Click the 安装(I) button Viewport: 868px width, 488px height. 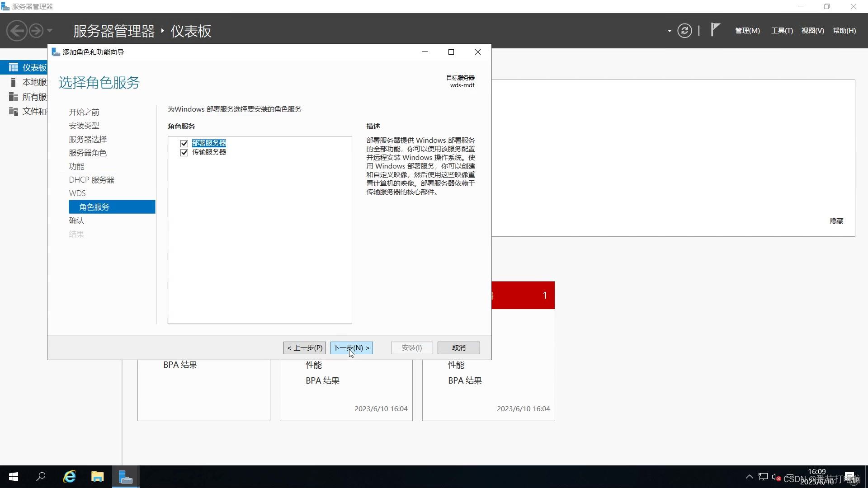tap(412, 347)
